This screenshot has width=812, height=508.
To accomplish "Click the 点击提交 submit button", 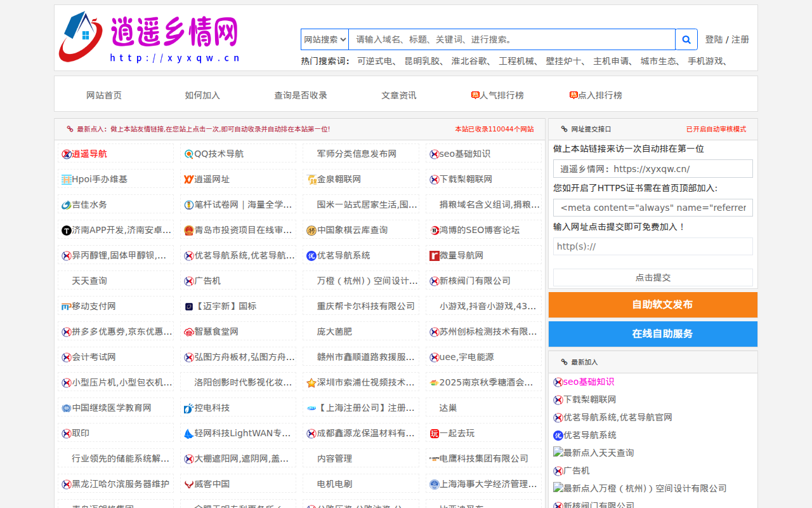I will (x=652, y=277).
